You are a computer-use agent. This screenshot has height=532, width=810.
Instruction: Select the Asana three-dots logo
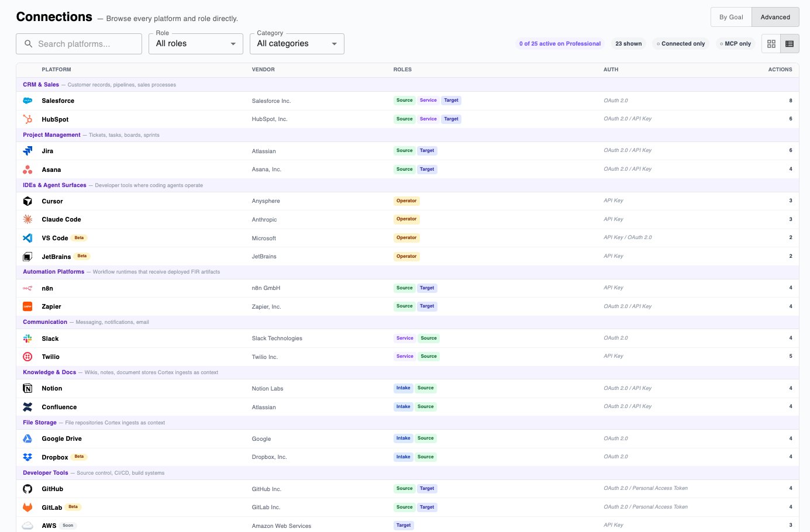point(27,169)
